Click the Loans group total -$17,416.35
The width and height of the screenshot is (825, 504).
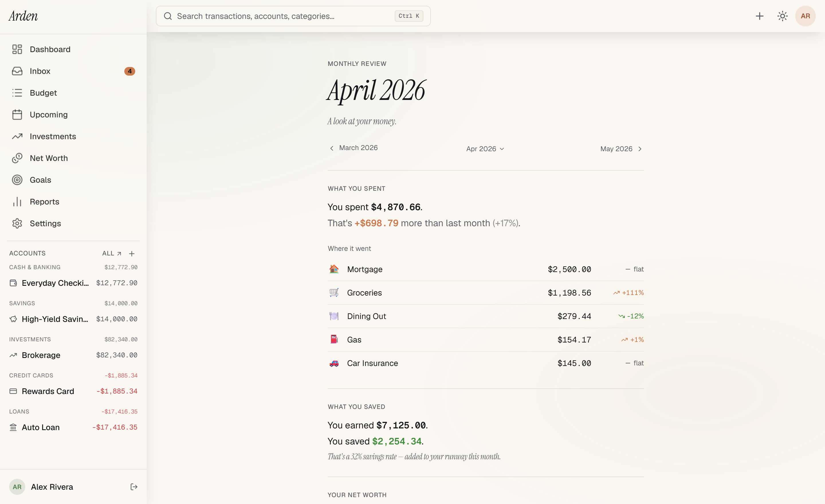coord(119,412)
